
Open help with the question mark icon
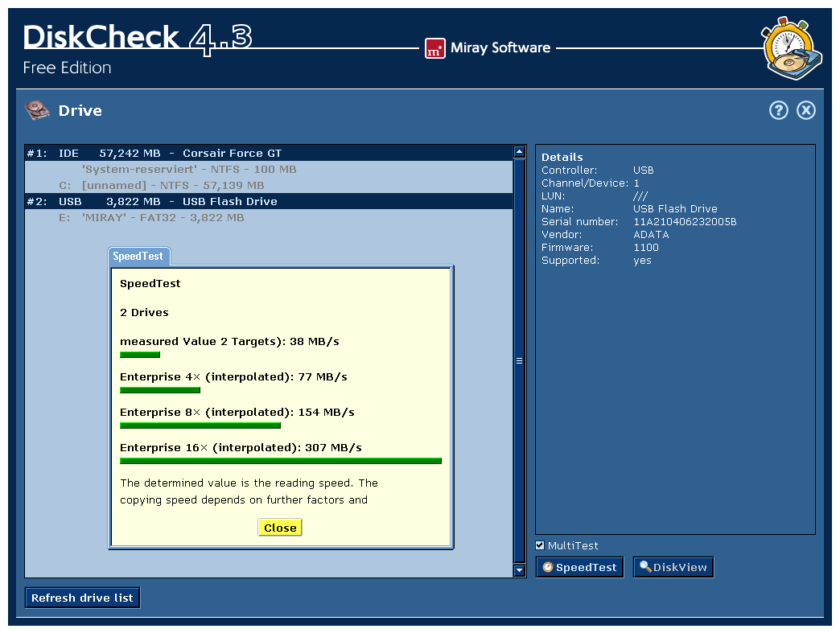click(778, 110)
